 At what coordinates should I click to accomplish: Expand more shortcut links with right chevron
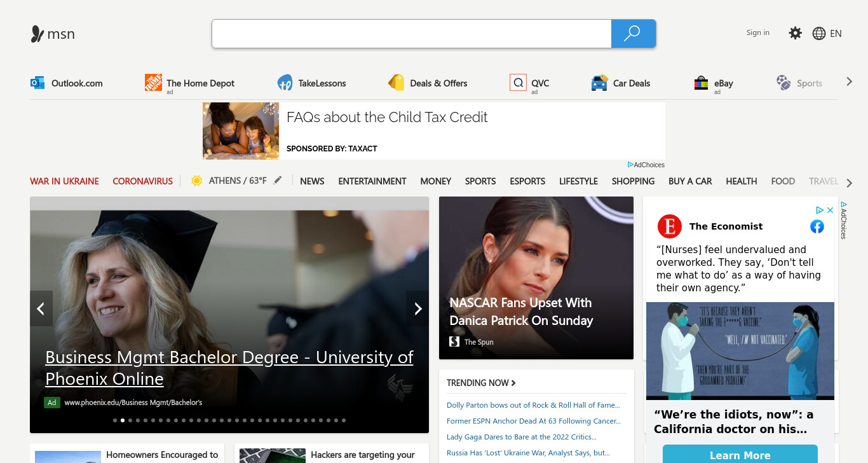(x=850, y=81)
